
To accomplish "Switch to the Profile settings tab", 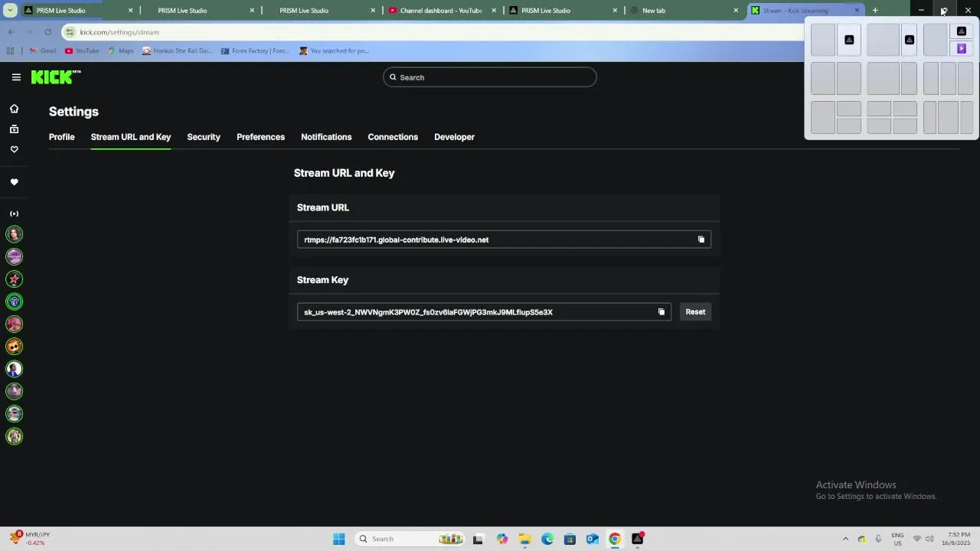I will click(x=62, y=137).
